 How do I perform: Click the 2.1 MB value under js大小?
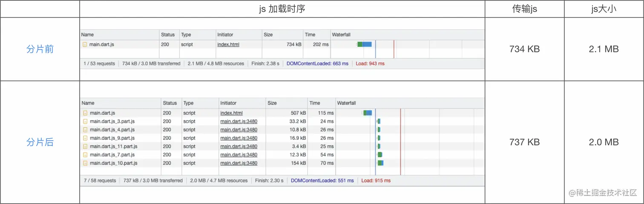pyautogui.click(x=604, y=49)
